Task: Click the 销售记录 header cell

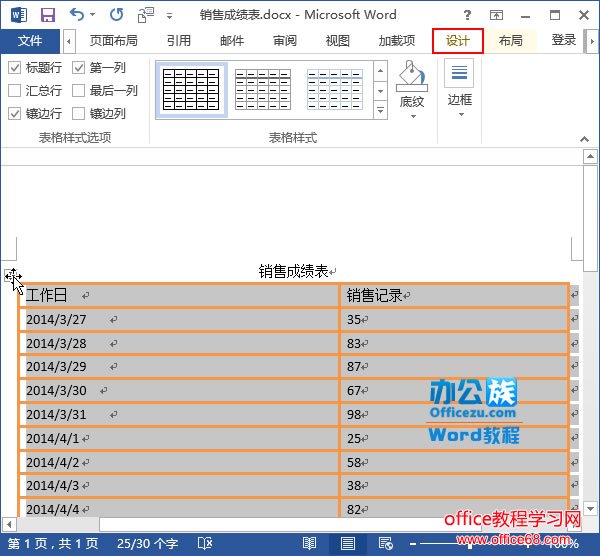Action: click(x=454, y=295)
